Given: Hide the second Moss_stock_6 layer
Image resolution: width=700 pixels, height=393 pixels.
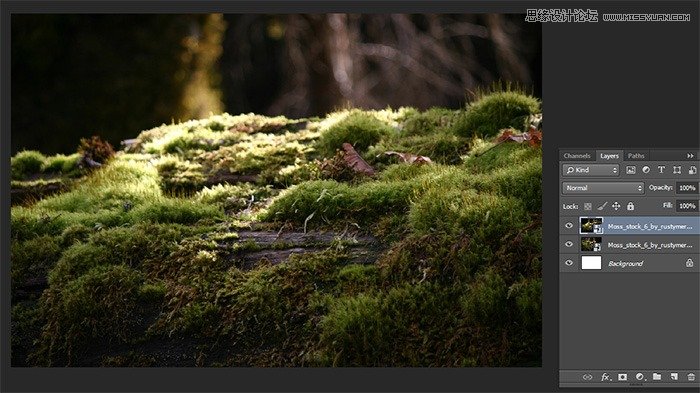Looking at the screenshot, I should 569,245.
